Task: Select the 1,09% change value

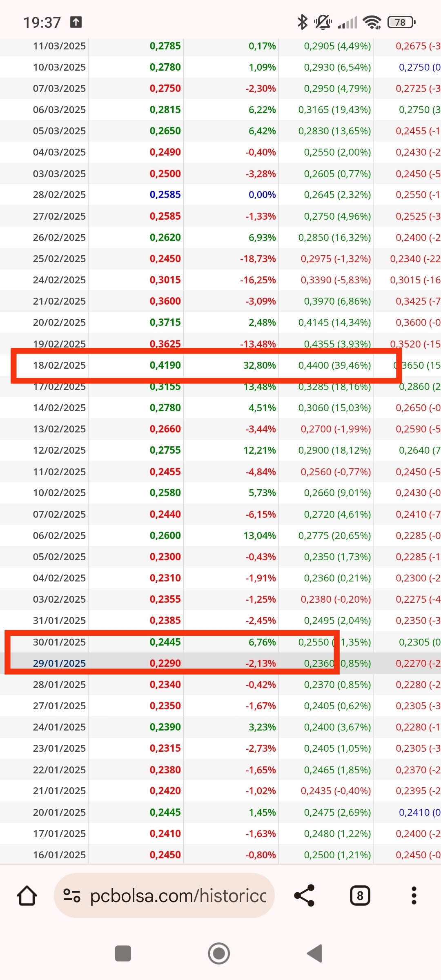Action: pyautogui.click(x=262, y=67)
